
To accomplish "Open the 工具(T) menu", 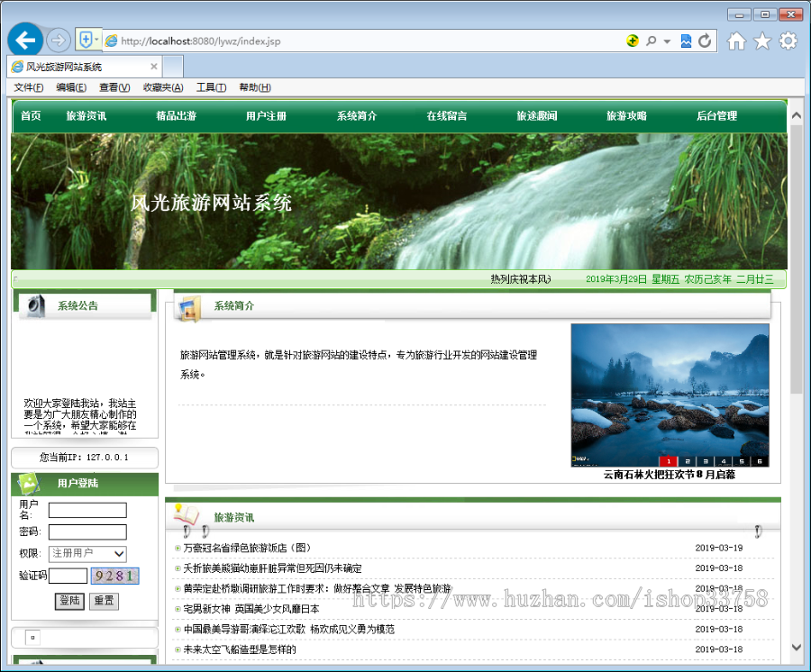I will pyautogui.click(x=212, y=86).
